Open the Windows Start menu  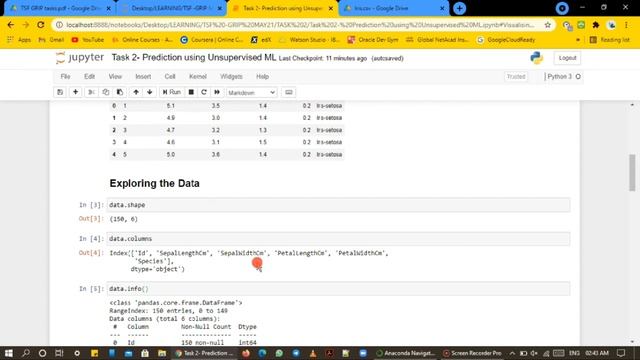[x=9, y=353]
